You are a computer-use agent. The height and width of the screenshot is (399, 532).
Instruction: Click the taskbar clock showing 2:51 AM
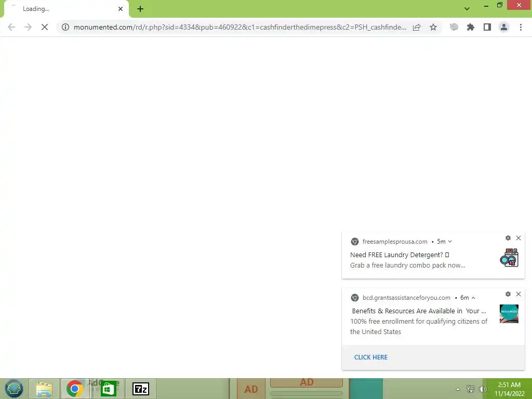pos(509,389)
